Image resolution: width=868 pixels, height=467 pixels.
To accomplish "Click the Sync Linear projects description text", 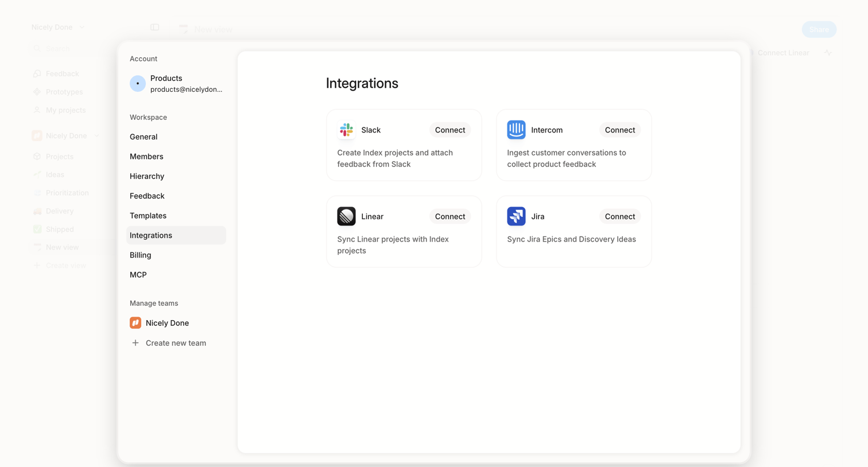I will pyautogui.click(x=393, y=245).
